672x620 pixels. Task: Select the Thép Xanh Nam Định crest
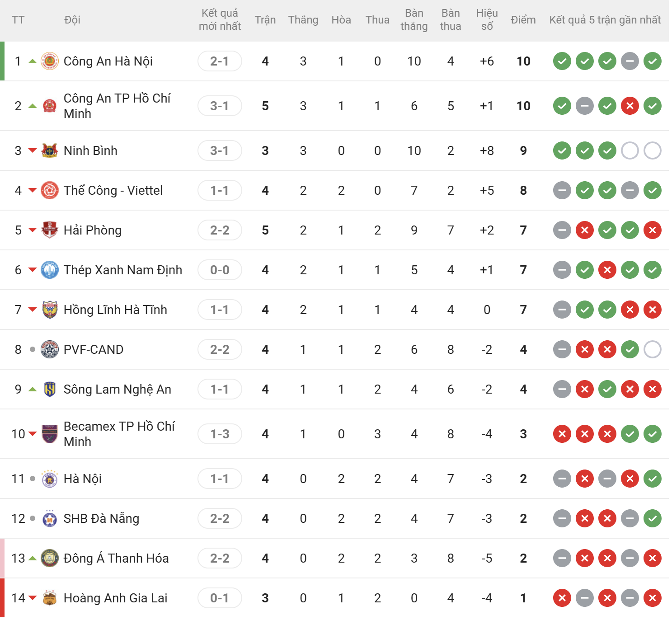50,270
